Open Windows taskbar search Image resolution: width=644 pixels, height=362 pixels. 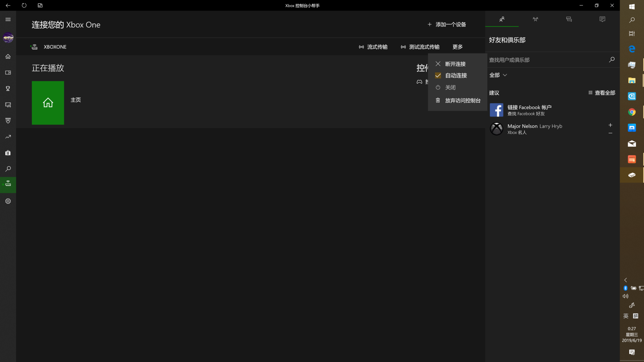(632, 20)
